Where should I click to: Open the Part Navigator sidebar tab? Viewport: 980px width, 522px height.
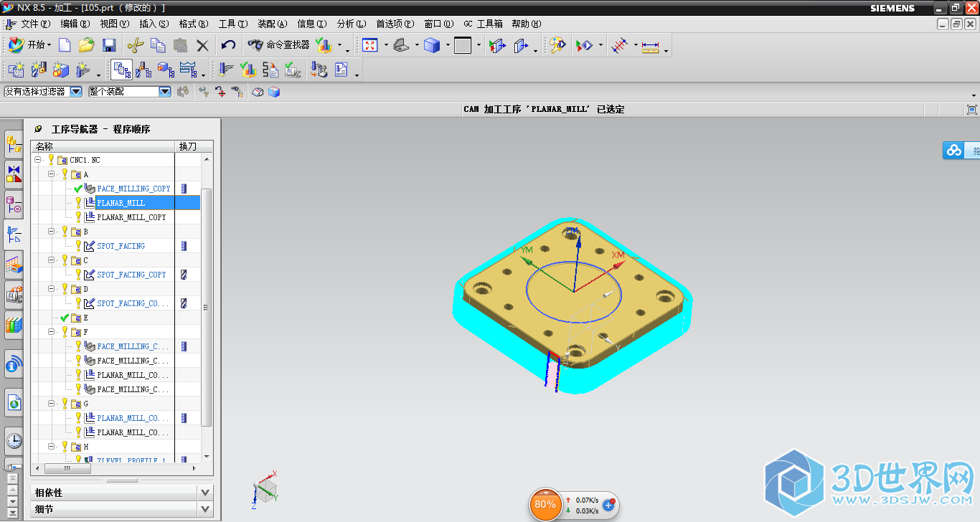[x=14, y=204]
